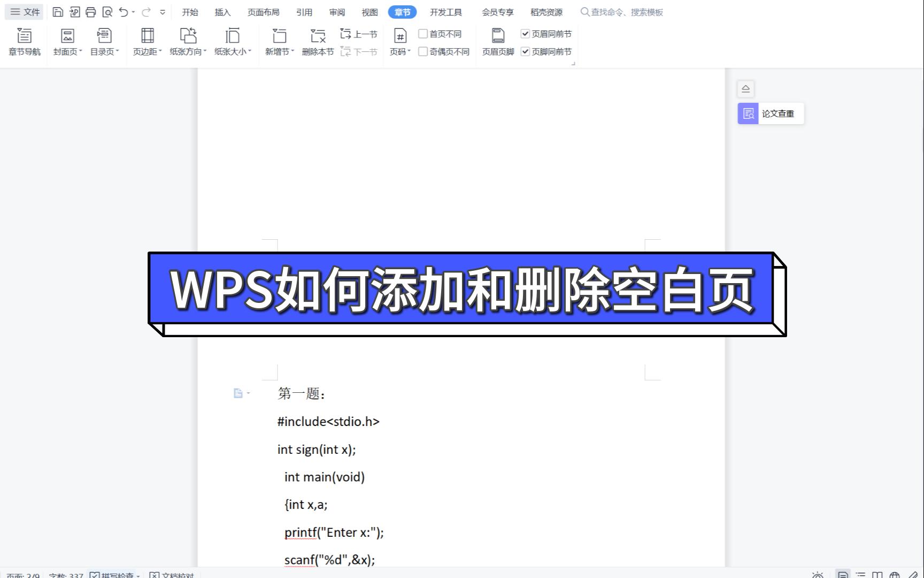Uncheck 页眉同前节 checkbox

coord(525,34)
